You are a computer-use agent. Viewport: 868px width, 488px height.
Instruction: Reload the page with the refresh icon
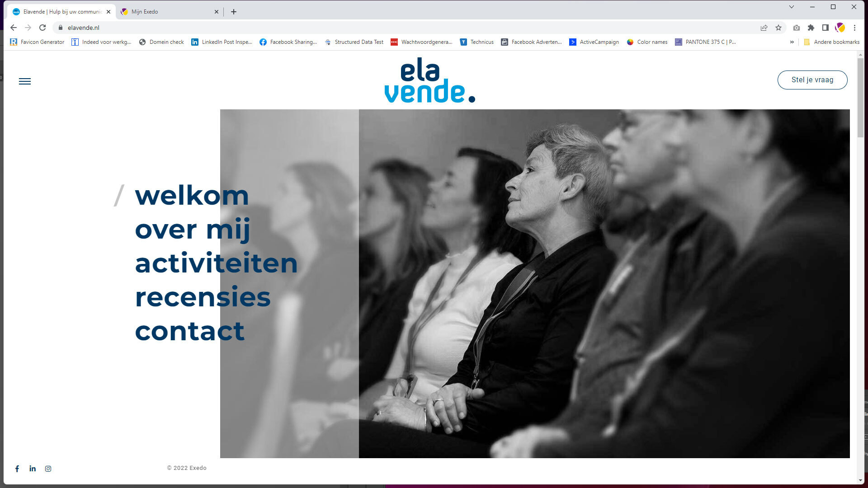click(x=42, y=28)
